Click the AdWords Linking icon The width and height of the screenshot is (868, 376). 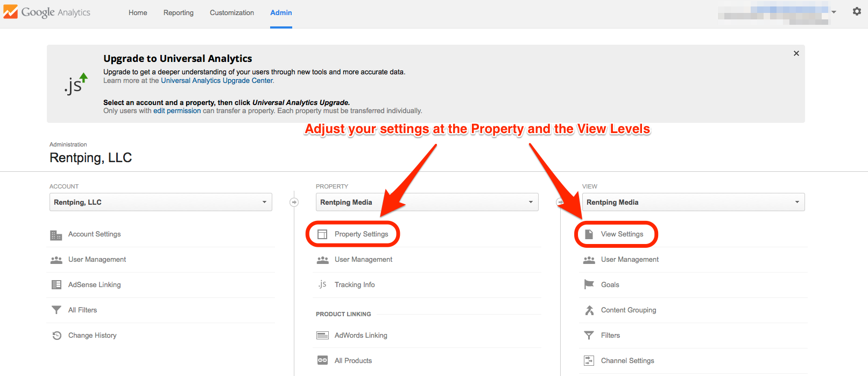pyautogui.click(x=322, y=336)
